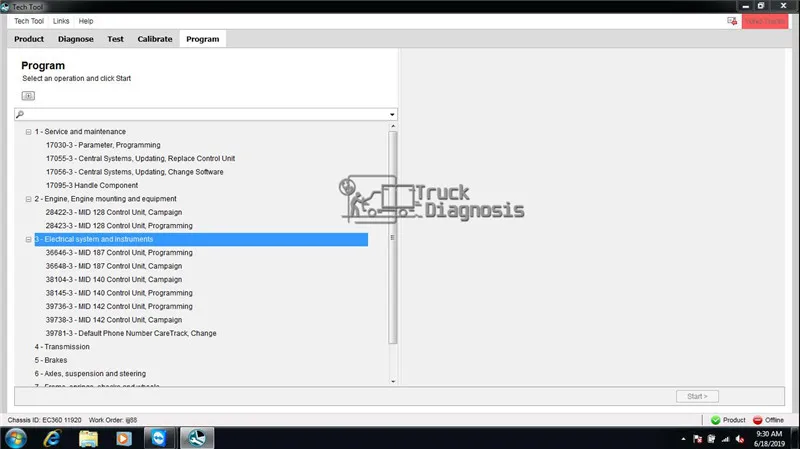800x449 pixels.
Task: Open the Help menu
Action: tap(86, 21)
